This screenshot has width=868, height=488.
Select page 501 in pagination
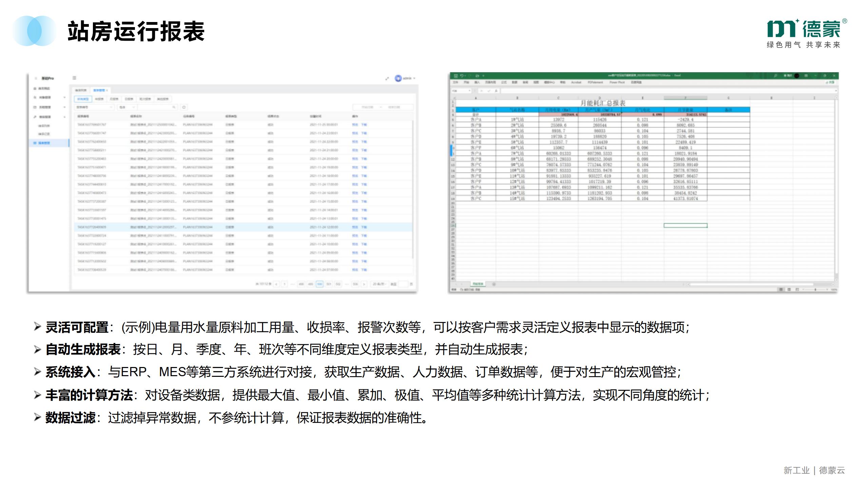(329, 284)
